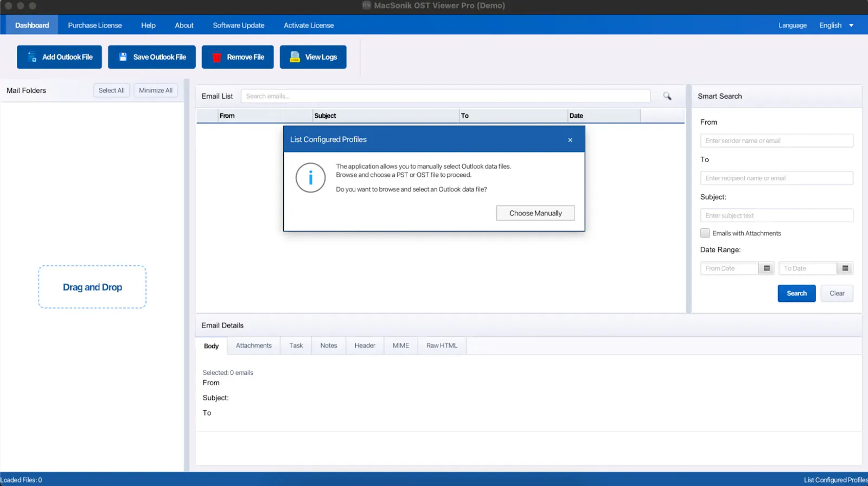This screenshot has width=868, height=486.
Task: Click the Save Outlook File button
Action: click(x=152, y=57)
